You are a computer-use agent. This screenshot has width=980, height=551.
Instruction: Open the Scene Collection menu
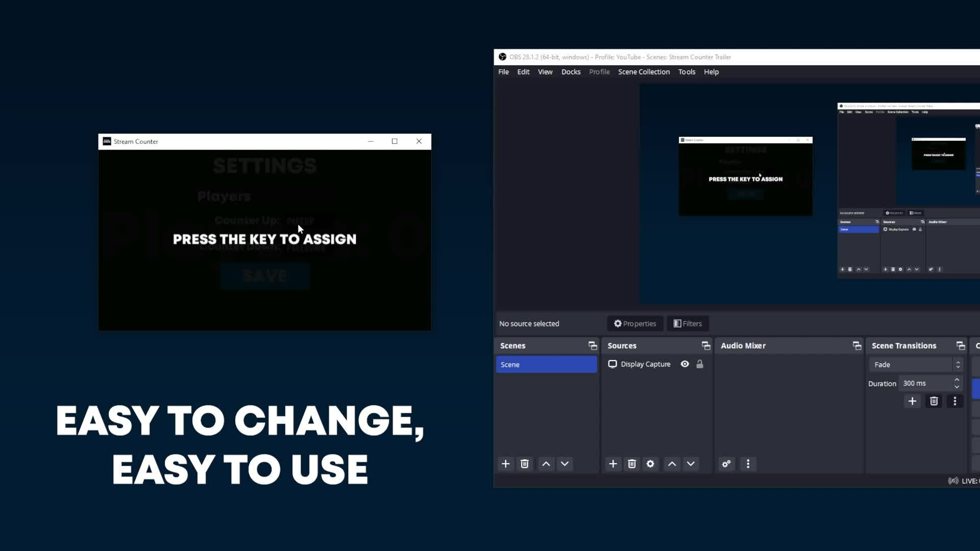644,72
